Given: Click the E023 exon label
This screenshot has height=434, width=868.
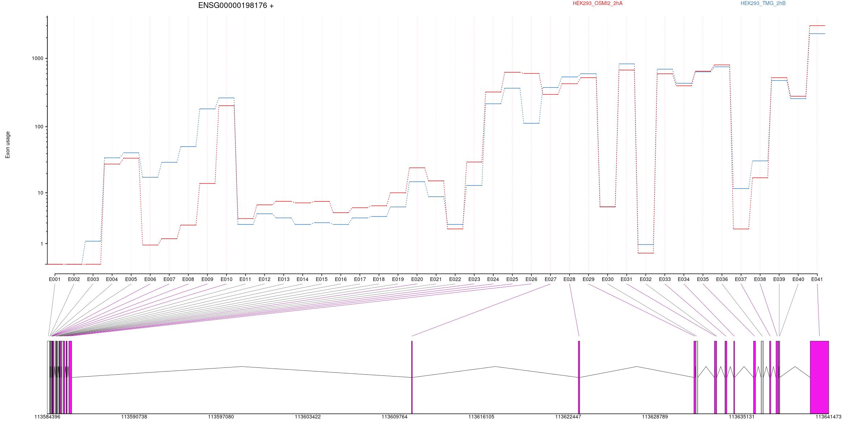Looking at the screenshot, I should point(474,279).
